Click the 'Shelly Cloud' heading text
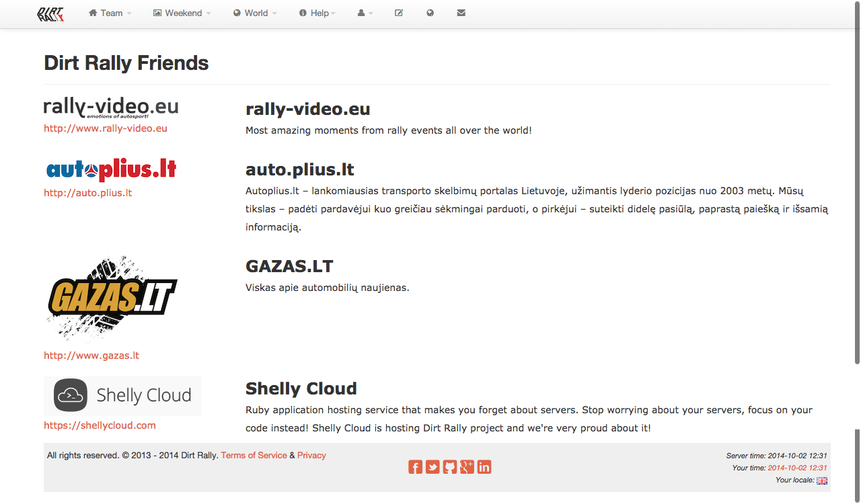Viewport: 861px width, 504px height. click(x=301, y=388)
